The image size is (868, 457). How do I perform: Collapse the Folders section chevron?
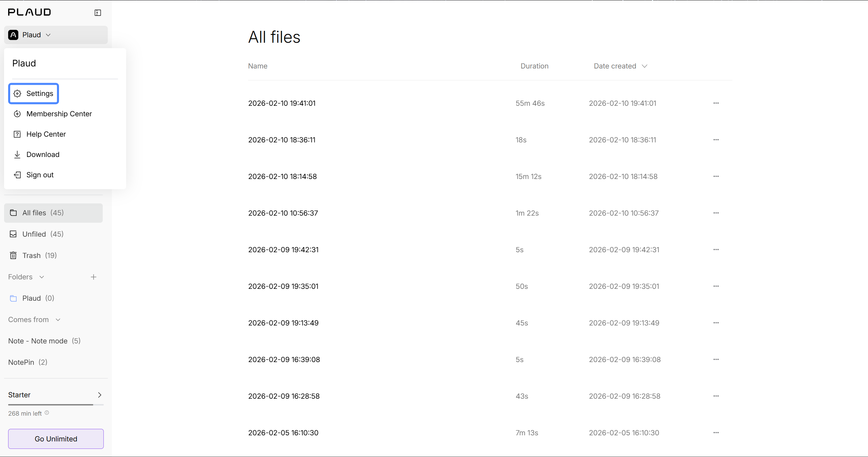42,277
